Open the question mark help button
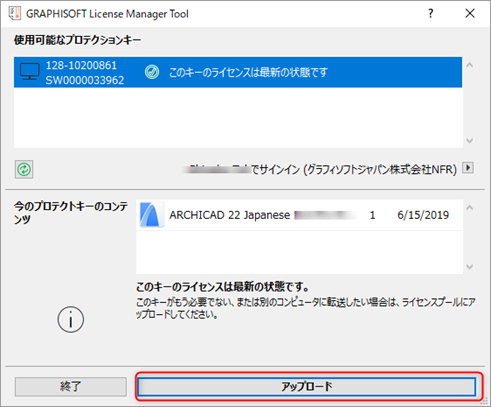491x407 pixels. tap(431, 13)
